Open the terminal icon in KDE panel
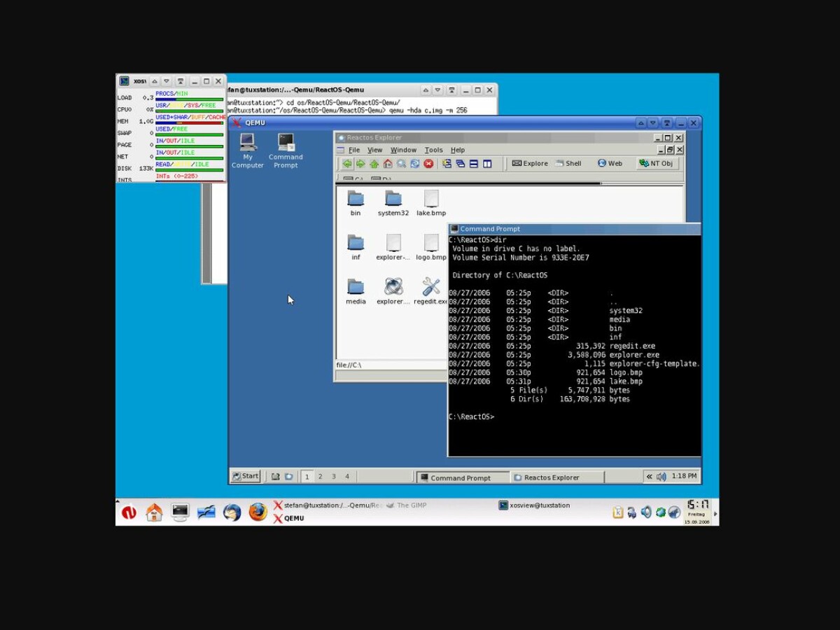The width and height of the screenshot is (840, 630). [180, 512]
